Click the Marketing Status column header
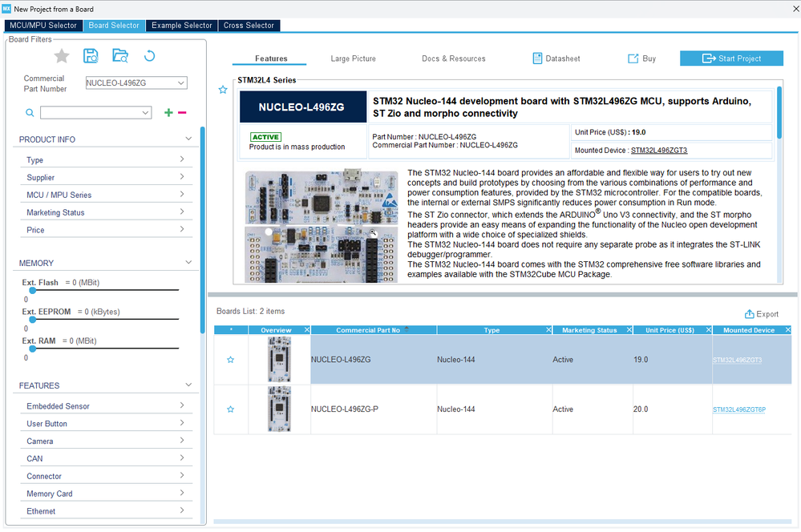 click(x=589, y=330)
